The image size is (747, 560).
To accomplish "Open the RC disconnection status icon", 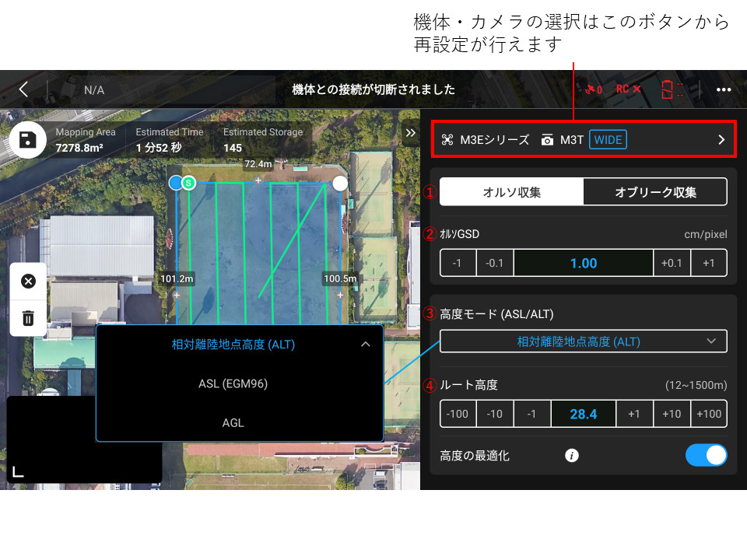I will pos(627,89).
